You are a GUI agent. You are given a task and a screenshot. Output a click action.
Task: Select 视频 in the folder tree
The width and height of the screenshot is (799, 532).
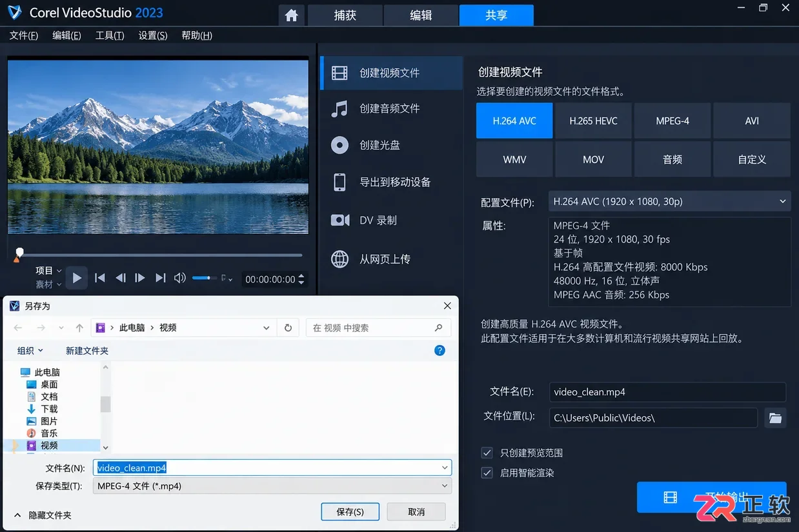43,446
